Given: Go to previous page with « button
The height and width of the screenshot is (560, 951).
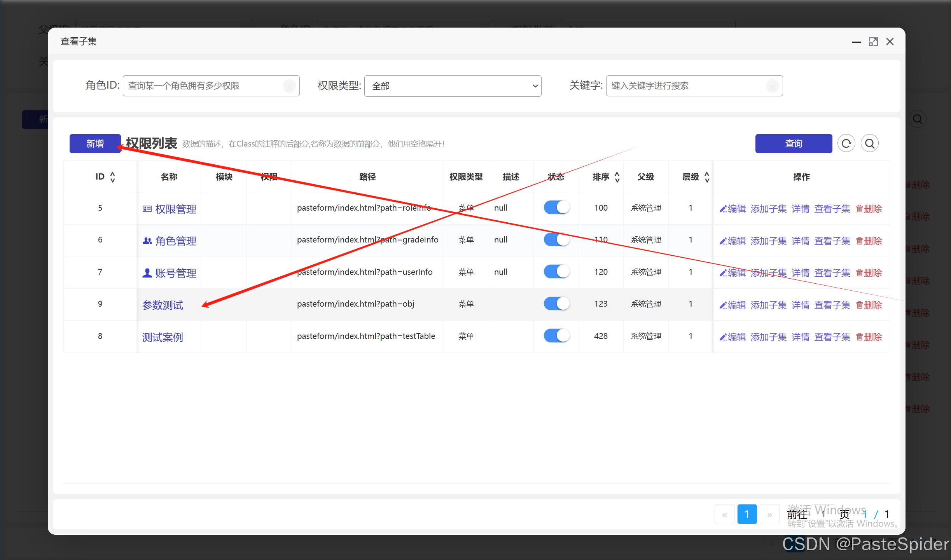Looking at the screenshot, I should pos(724,515).
